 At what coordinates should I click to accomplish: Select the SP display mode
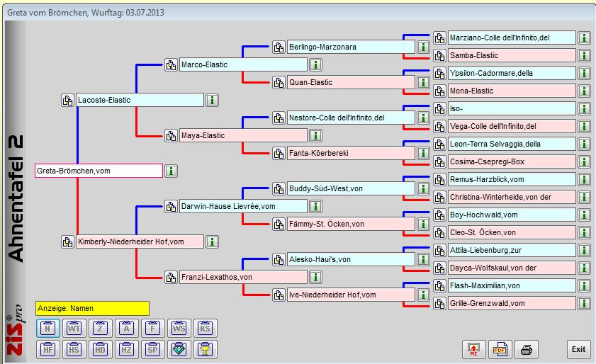[152, 349]
